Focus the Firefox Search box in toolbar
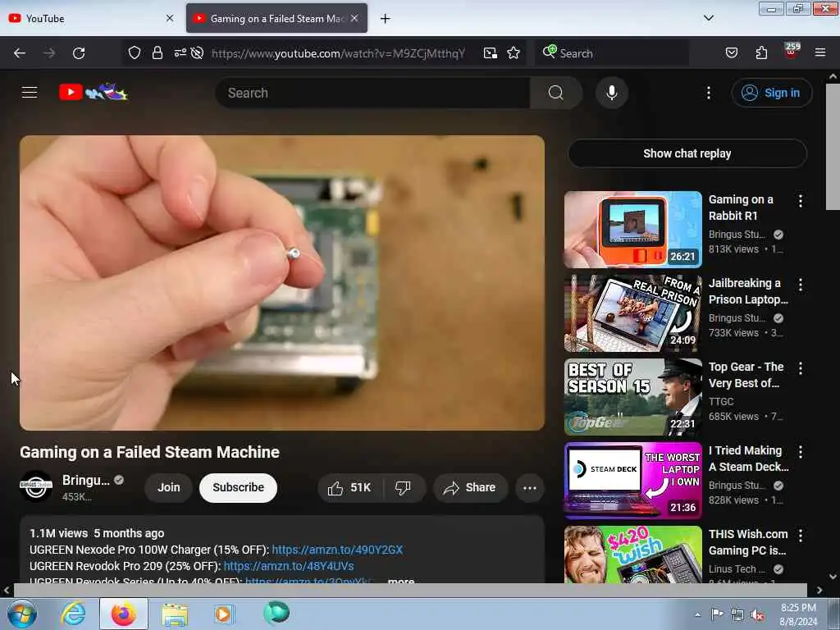Viewport: 840px width, 630px height. (x=613, y=53)
